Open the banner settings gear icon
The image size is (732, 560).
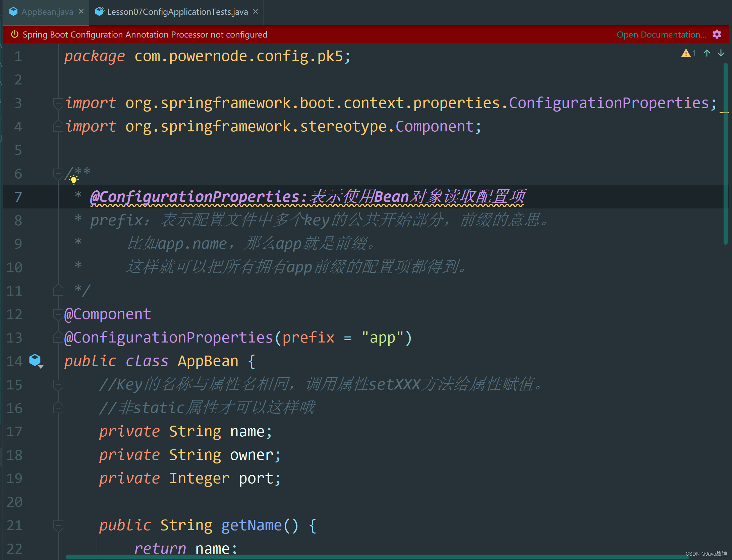(x=717, y=35)
